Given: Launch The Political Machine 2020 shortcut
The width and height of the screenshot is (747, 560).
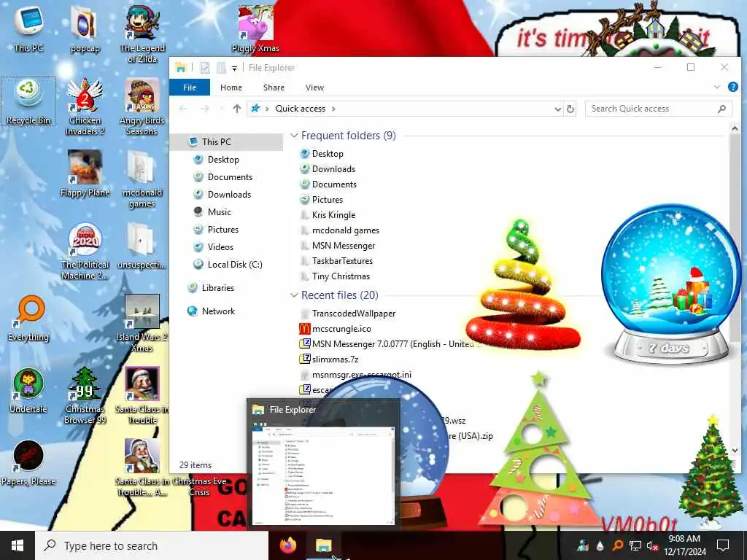Looking at the screenshot, I should (85, 252).
